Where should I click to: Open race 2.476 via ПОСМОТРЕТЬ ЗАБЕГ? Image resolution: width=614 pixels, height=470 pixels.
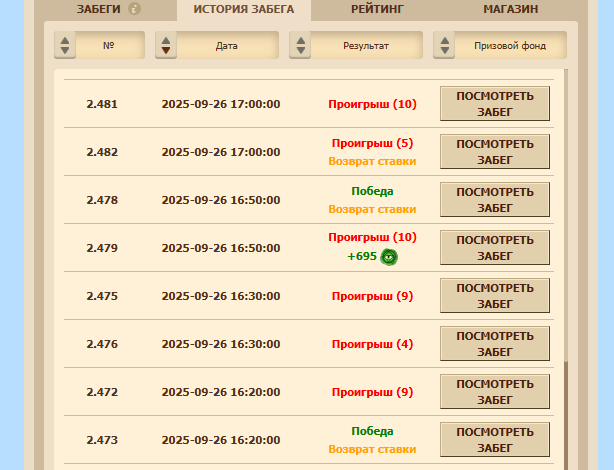click(495, 344)
